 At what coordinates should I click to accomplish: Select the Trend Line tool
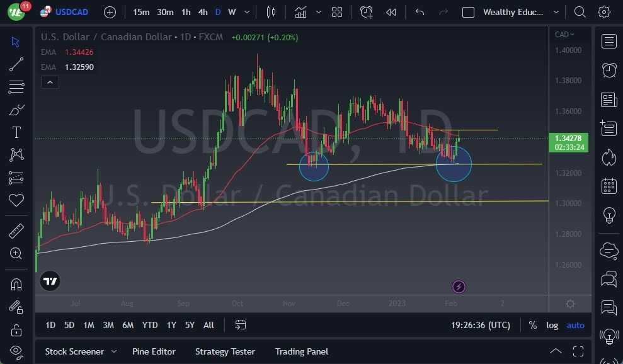[x=16, y=64]
